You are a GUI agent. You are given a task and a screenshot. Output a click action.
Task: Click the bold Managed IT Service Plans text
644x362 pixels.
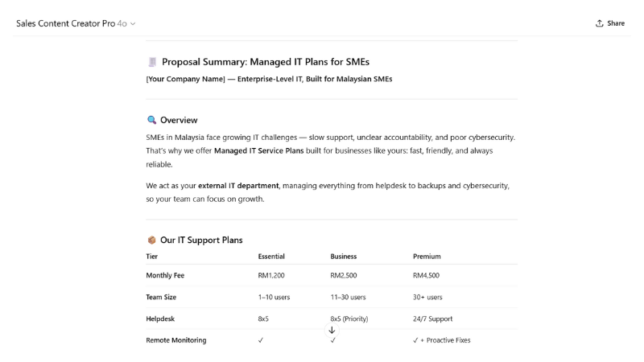click(258, 150)
